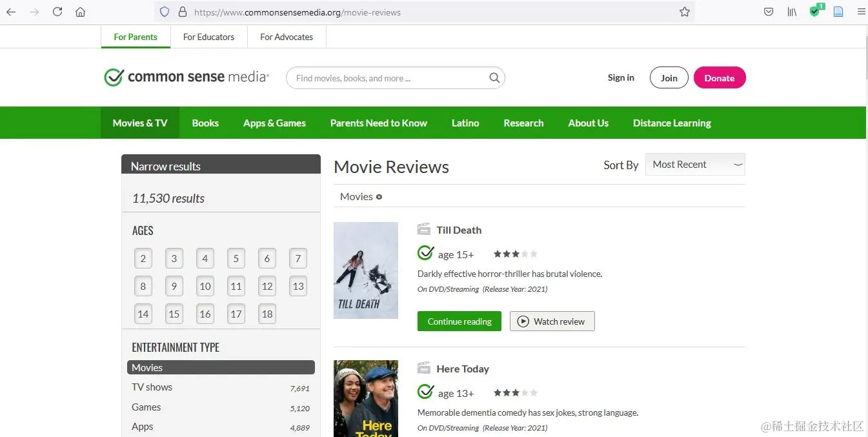Open Pocket save icon

(x=769, y=12)
